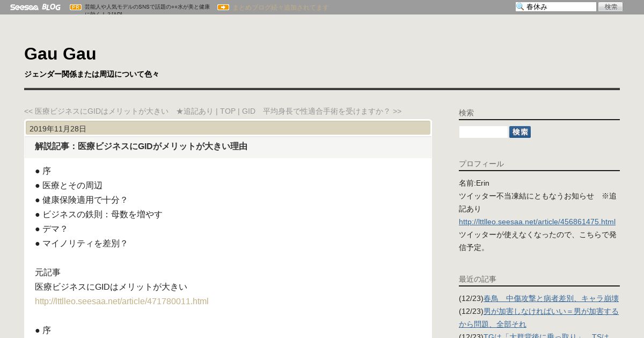Click the プロフィール sidebar heading
The height and width of the screenshot is (338, 644).
(x=481, y=164)
